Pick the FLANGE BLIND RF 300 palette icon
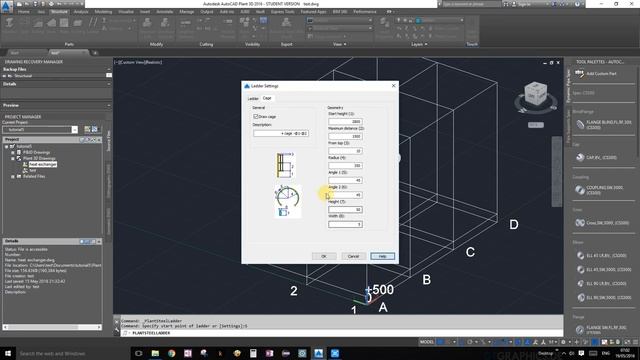This screenshot has width=640, height=360. 580,124
